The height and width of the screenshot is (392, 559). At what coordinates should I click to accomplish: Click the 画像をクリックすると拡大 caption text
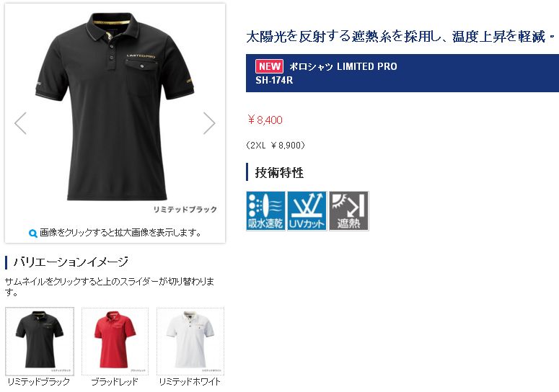(x=120, y=233)
